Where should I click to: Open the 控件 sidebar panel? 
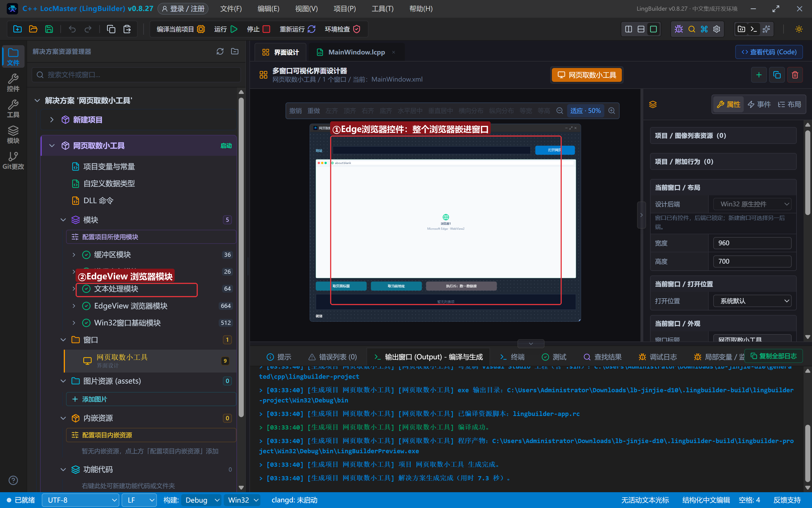click(x=13, y=83)
